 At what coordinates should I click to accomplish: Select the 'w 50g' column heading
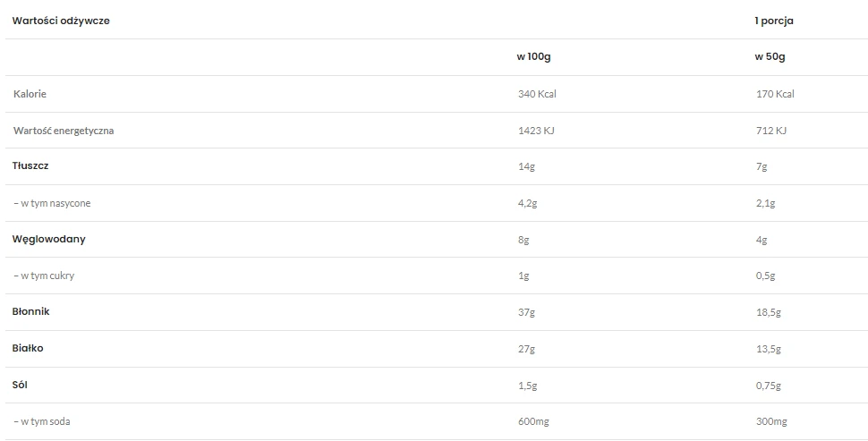pos(770,57)
